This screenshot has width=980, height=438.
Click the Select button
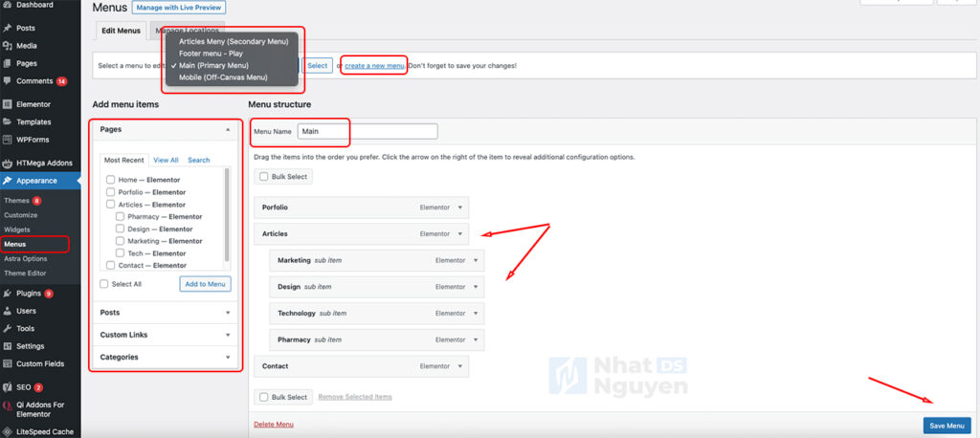(x=318, y=66)
